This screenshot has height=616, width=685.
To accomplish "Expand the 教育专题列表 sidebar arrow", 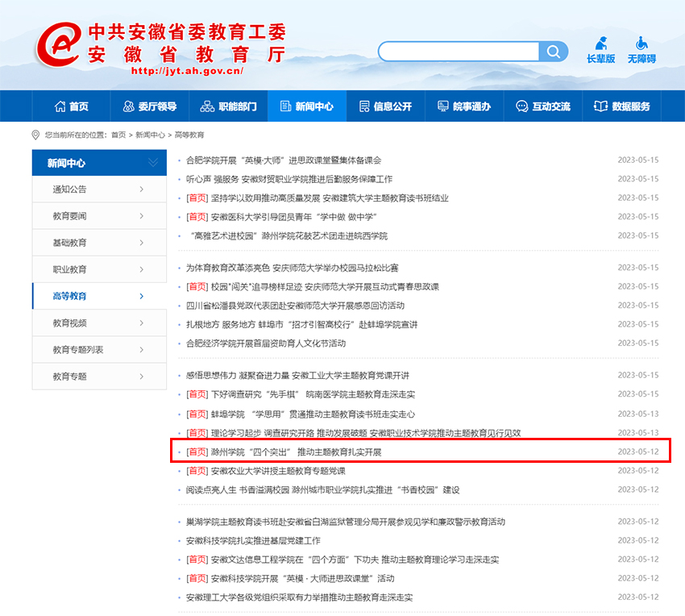I will (x=142, y=350).
